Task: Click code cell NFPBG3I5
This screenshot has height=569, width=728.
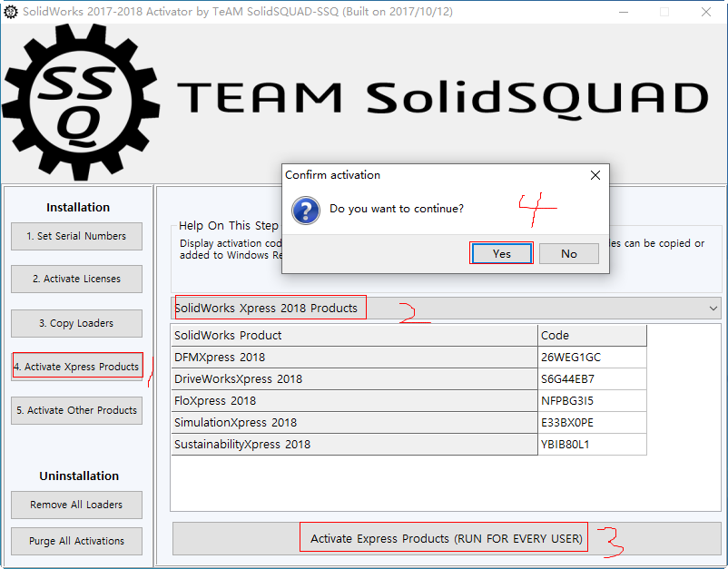Action: point(592,400)
